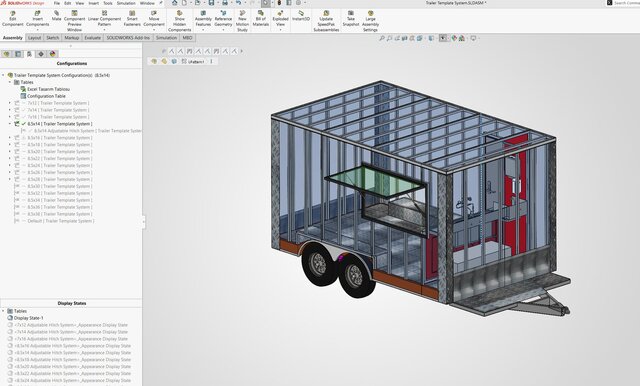Select the 8.5x30 configuration
The width and height of the screenshot is (640, 386).
[53, 186]
